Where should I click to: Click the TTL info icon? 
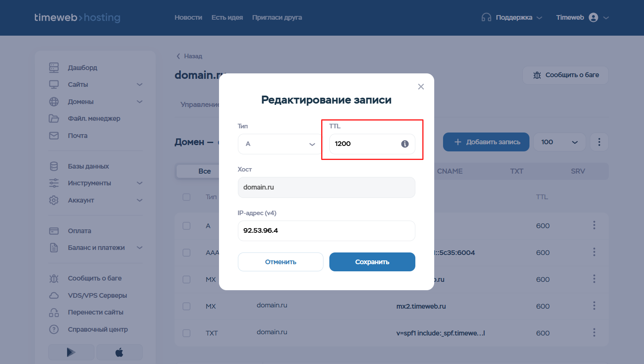click(404, 144)
